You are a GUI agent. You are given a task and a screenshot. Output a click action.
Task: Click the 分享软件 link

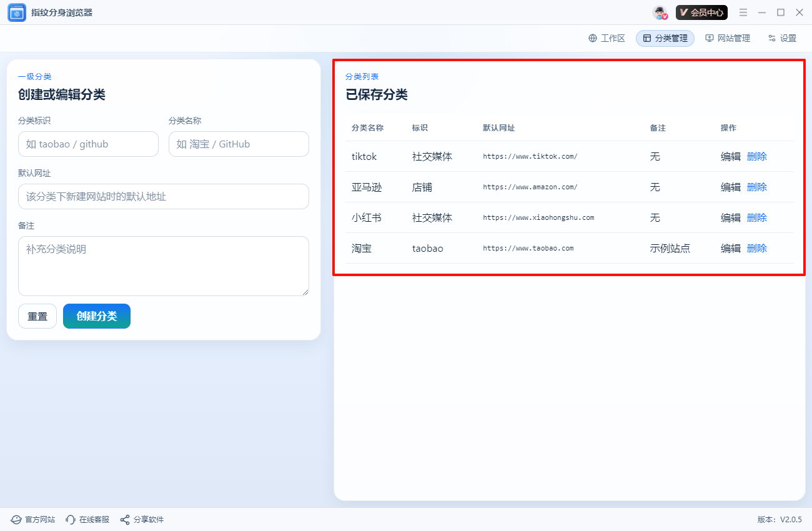(142, 520)
